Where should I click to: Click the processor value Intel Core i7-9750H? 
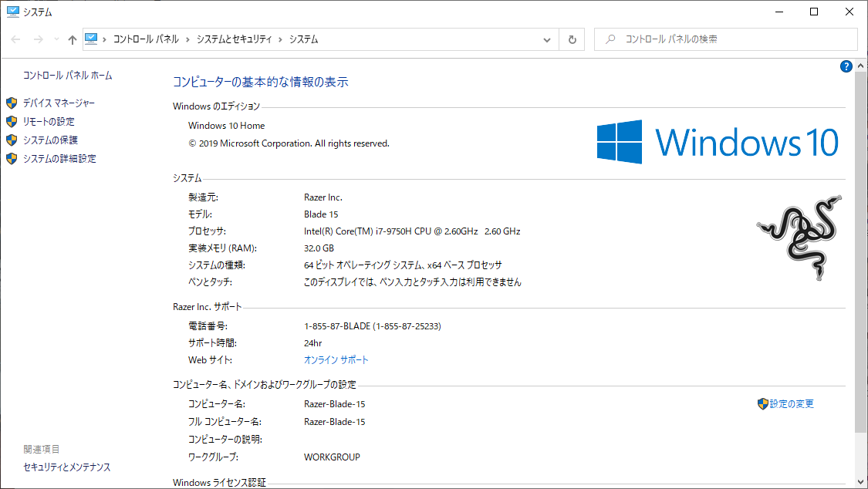pyautogui.click(x=412, y=231)
